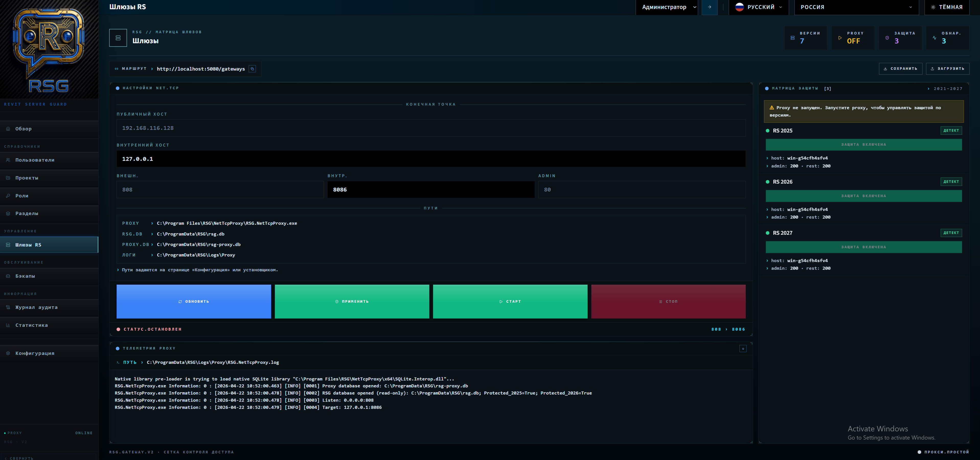Open the Администратор dropdown
This screenshot has width=980, height=460.
point(667,7)
